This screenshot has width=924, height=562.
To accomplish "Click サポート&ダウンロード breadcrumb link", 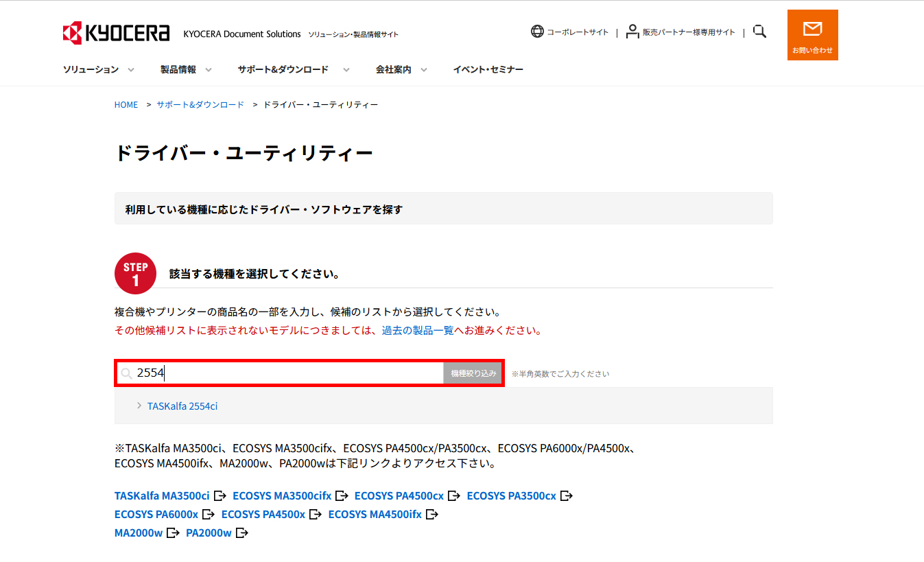I will tap(200, 105).
